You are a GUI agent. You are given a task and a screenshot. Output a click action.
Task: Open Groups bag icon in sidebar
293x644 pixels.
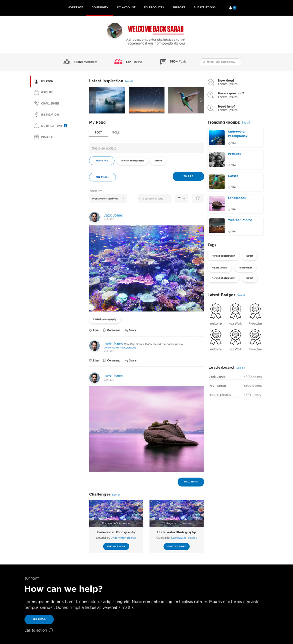point(37,92)
